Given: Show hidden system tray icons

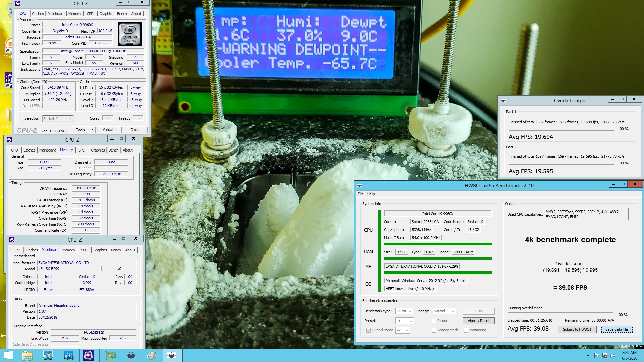Looking at the screenshot, I should [588, 355].
